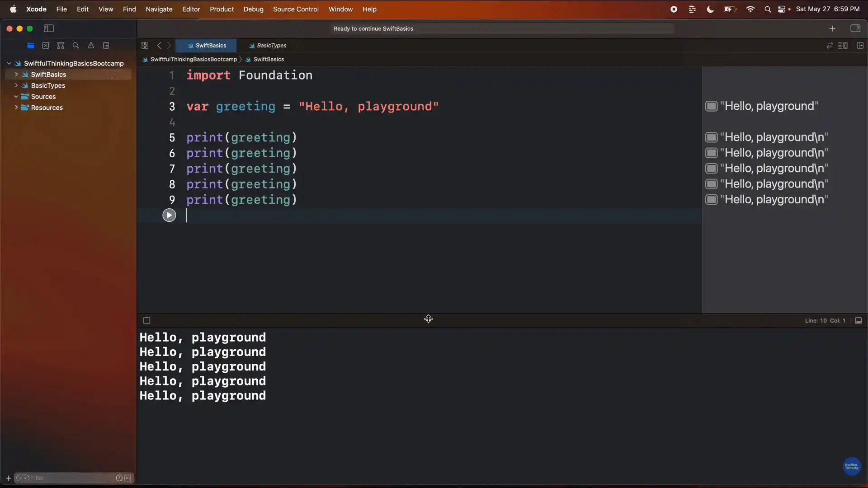The image size is (868, 488).
Task: Expand the BasicTypes page disclosure arrow
Action: 16,85
